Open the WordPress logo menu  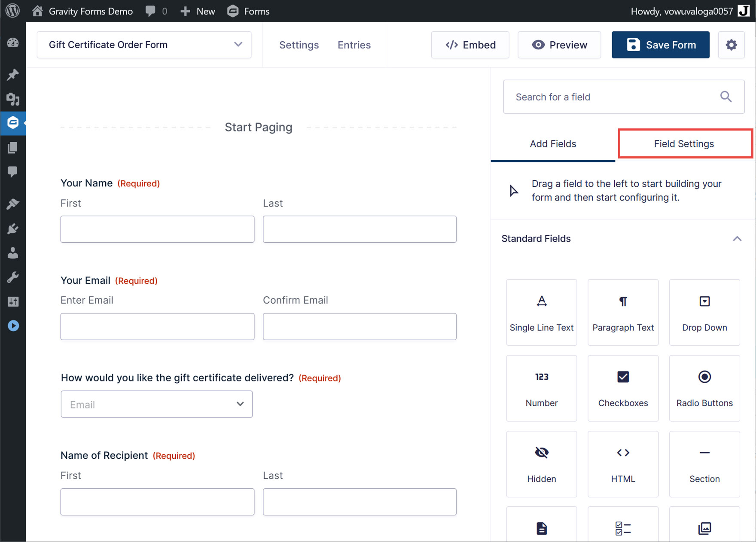tap(13, 11)
